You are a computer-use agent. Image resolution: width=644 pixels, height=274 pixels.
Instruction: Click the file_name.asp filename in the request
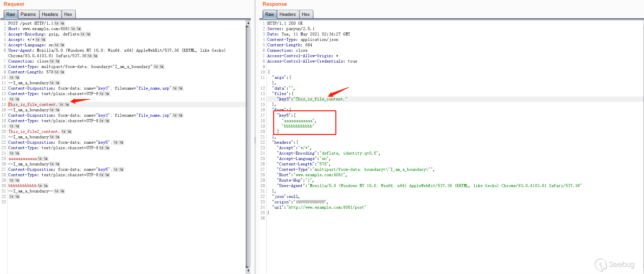tap(154, 88)
